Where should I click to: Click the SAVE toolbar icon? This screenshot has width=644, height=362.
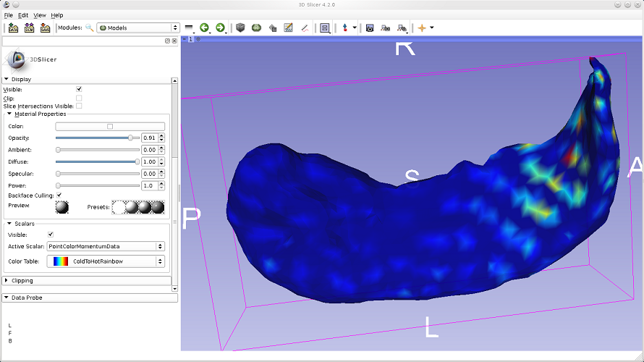[x=45, y=28]
